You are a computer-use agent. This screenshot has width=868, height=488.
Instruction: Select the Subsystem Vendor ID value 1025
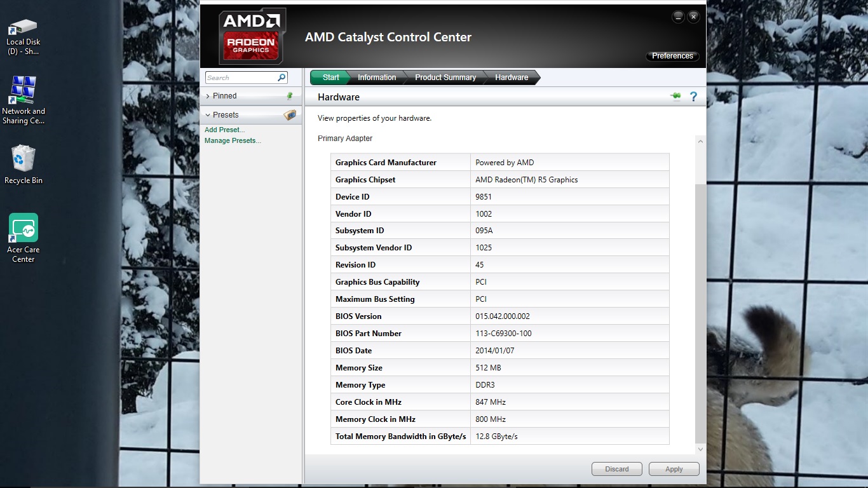(484, 248)
